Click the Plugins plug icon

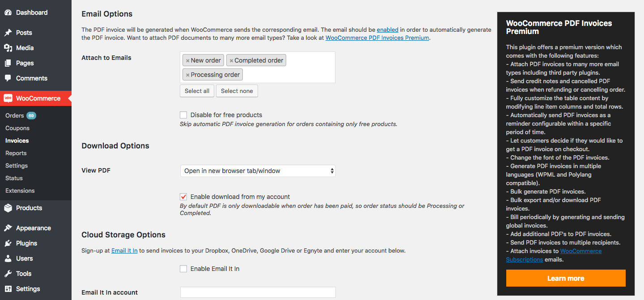[8, 243]
